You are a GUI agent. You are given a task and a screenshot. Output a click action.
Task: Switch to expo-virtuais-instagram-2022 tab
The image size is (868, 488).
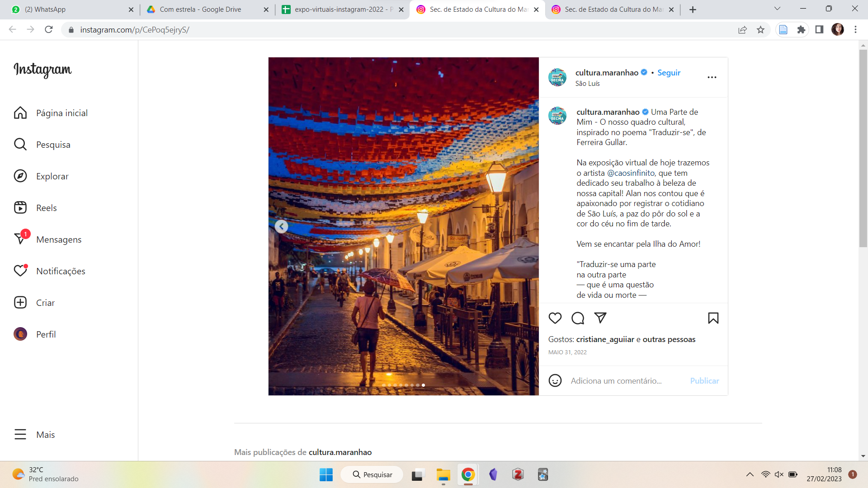tap(342, 9)
